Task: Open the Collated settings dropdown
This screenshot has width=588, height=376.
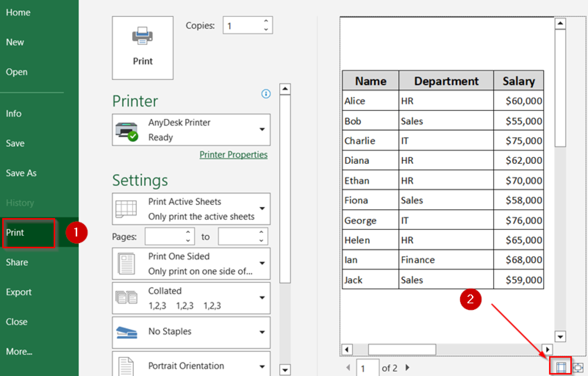Action: pos(262,298)
